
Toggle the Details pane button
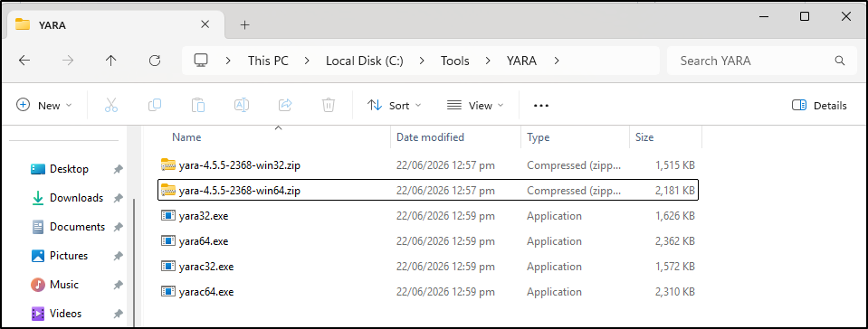click(x=819, y=105)
